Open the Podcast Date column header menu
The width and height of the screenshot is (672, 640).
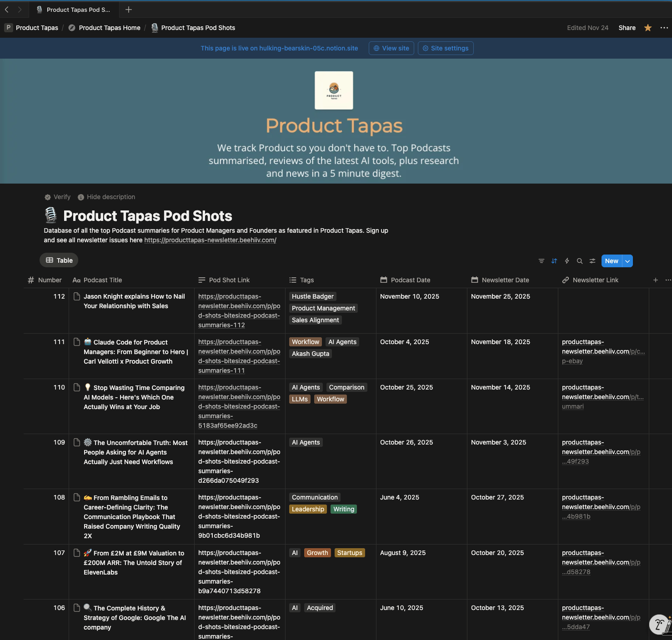(405, 280)
